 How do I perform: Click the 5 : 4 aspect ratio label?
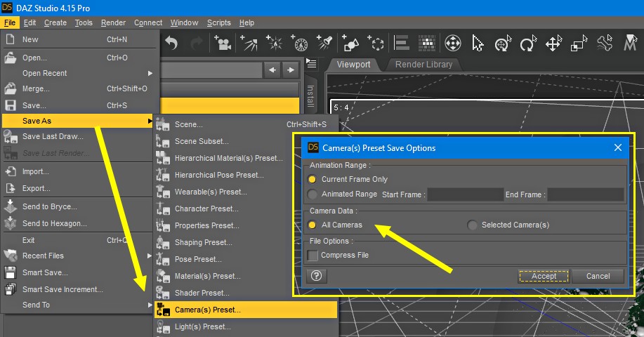341,107
